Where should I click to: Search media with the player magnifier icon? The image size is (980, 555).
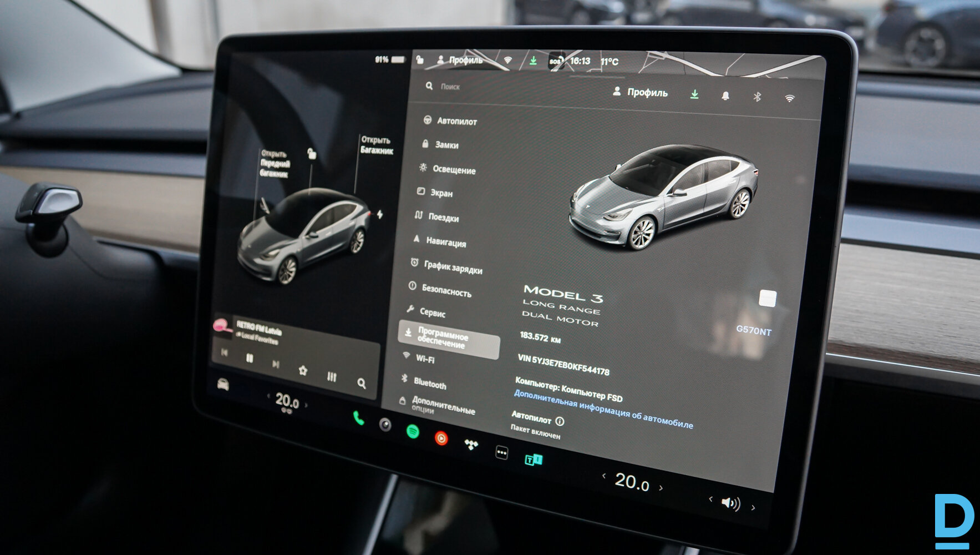click(x=362, y=383)
